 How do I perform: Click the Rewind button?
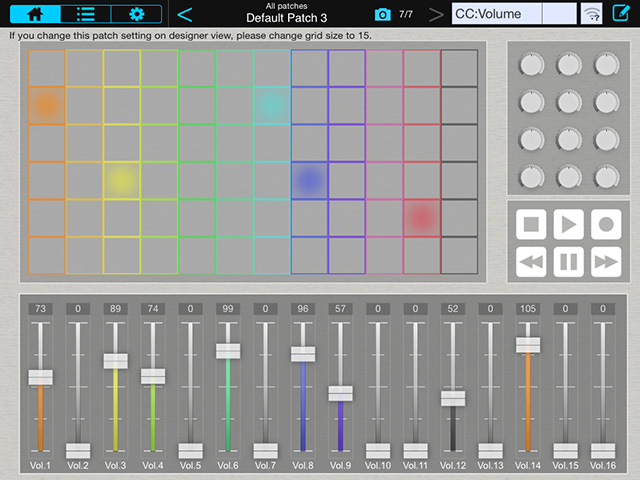click(531, 262)
